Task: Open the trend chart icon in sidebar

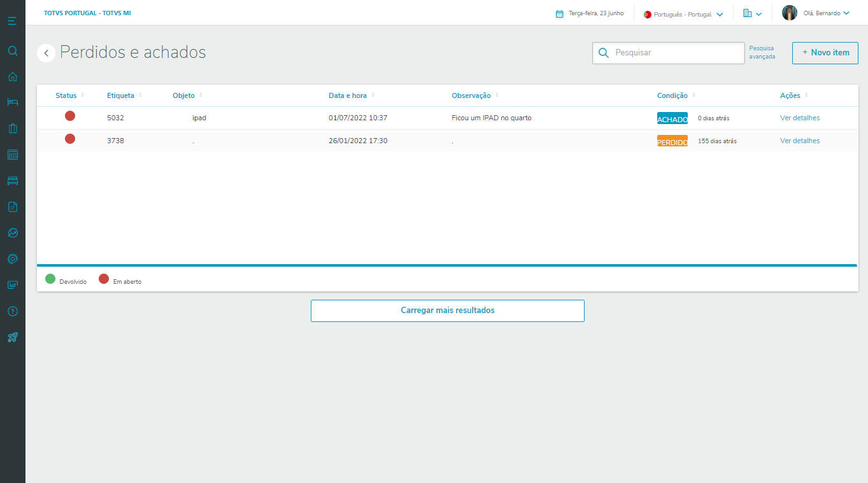Action: tap(12, 233)
